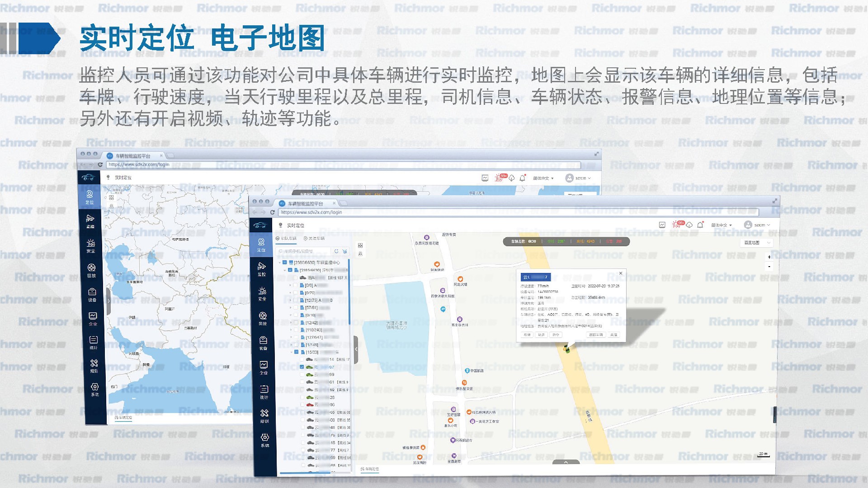Screen dimensions: 868x488
Task: Click front window chart monitor icon in header
Action: (x=662, y=225)
